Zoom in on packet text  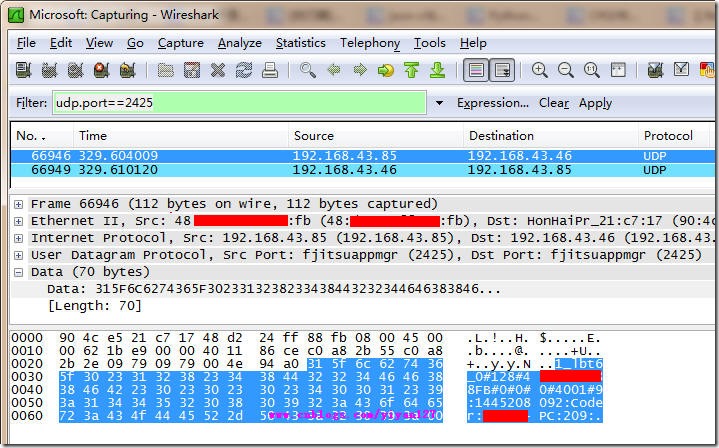pos(540,70)
